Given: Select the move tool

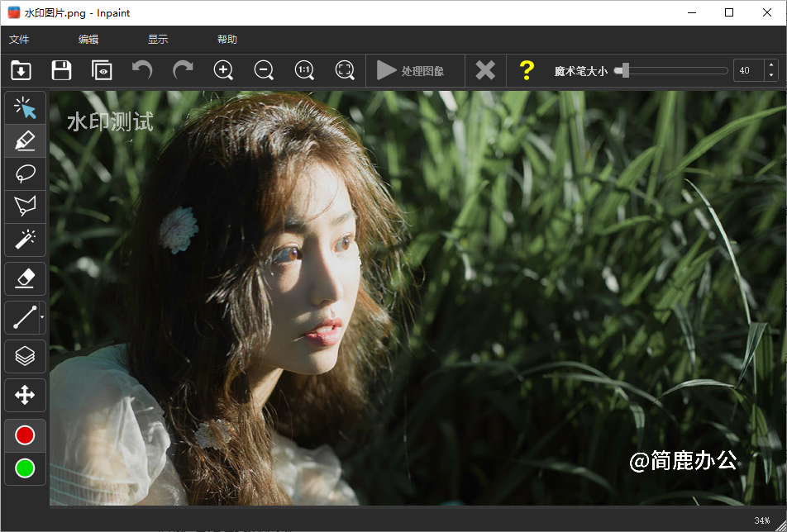Looking at the screenshot, I should (x=25, y=395).
